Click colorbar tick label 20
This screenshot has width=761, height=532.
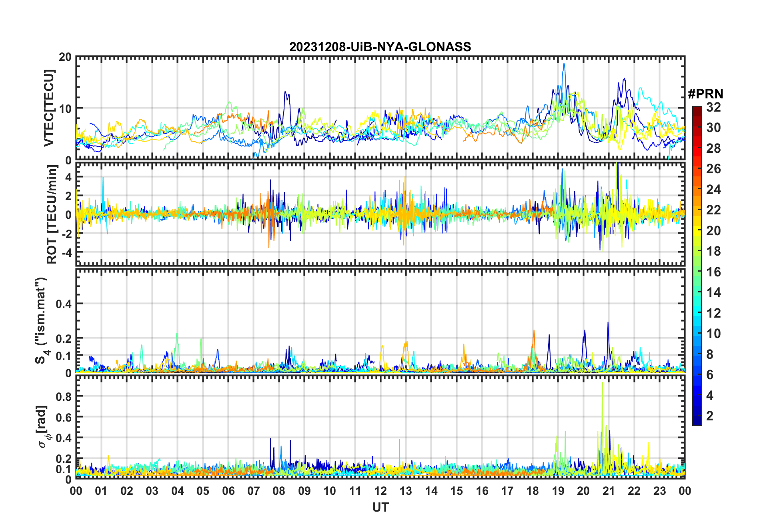point(713,231)
